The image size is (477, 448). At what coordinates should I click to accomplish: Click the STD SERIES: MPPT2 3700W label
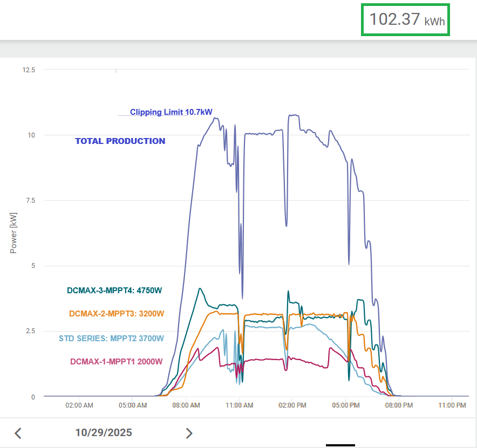[x=111, y=339]
